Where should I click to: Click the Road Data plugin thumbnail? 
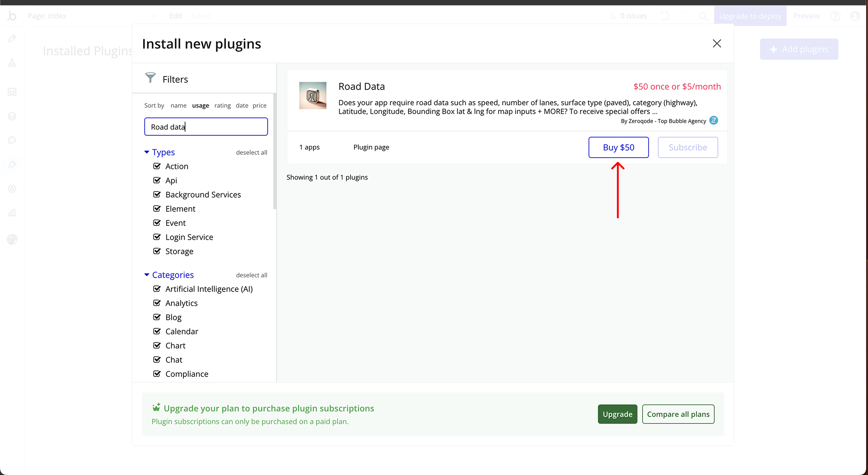pyautogui.click(x=313, y=95)
